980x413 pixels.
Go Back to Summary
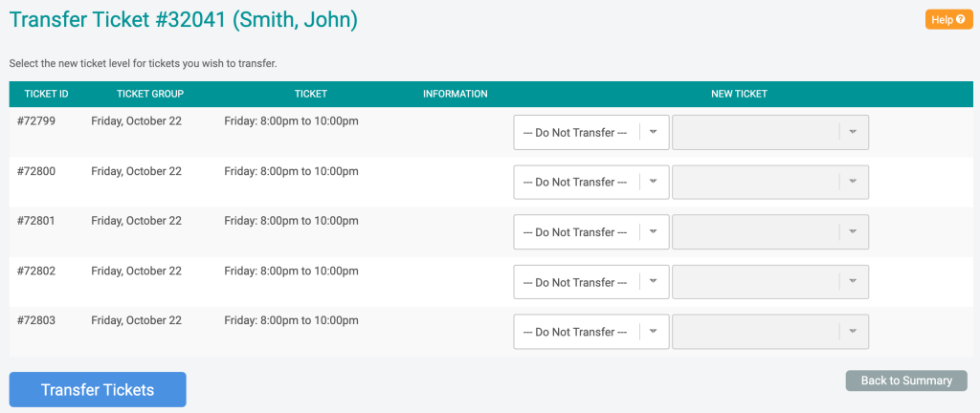[906, 380]
